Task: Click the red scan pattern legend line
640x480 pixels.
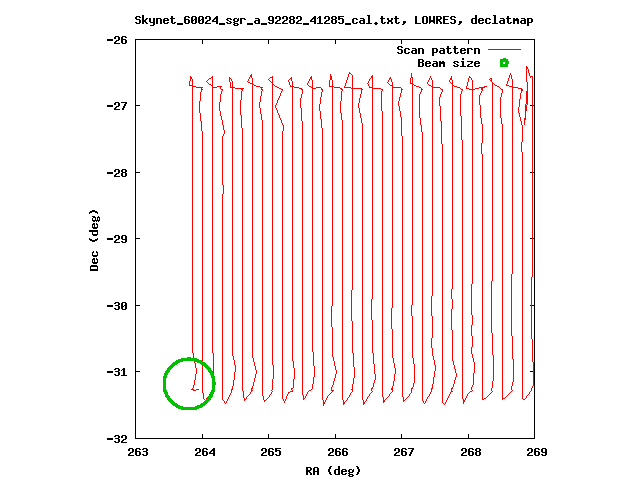Action: pyautogui.click(x=505, y=49)
